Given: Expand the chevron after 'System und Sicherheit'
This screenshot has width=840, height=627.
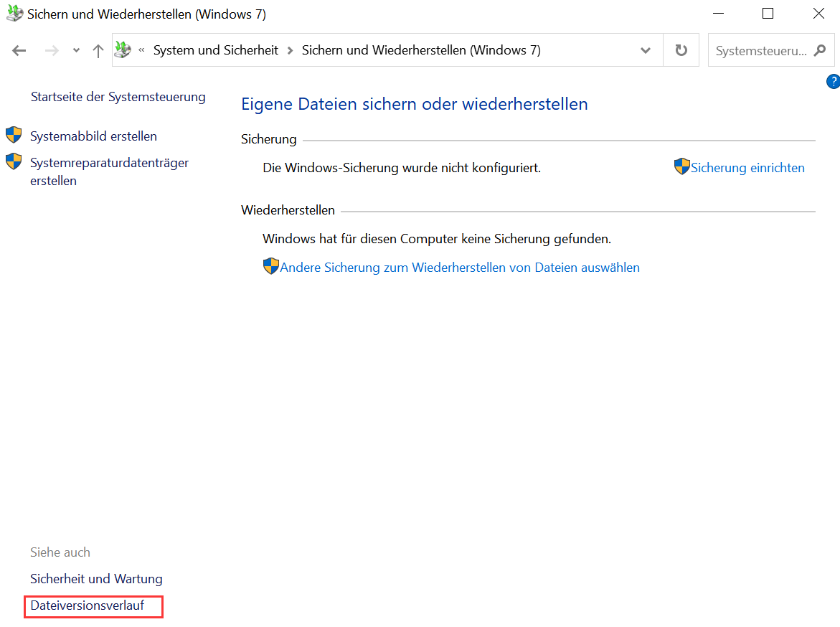Looking at the screenshot, I should point(290,50).
